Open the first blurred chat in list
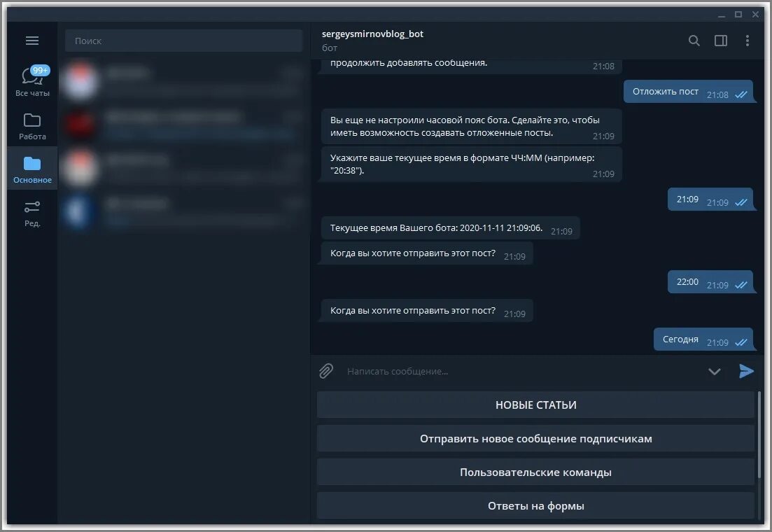Image resolution: width=772 pixels, height=532 pixels. coord(183,80)
